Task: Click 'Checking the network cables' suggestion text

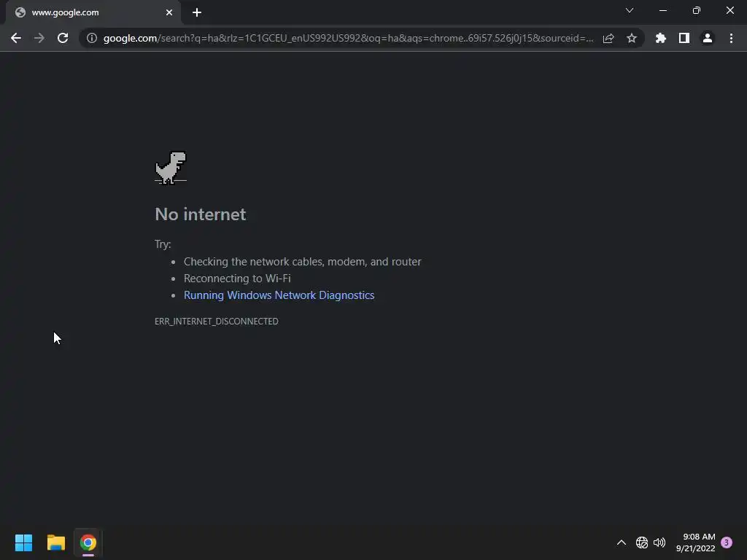Action: tap(303, 262)
